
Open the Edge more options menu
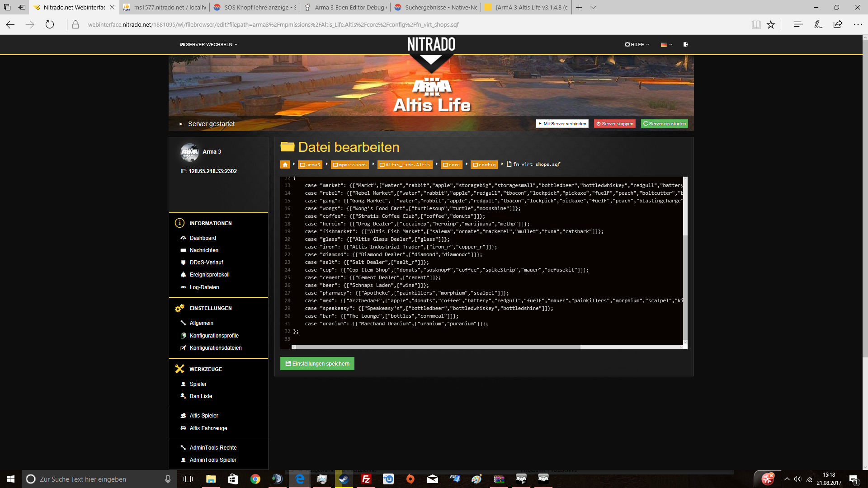coord(858,24)
